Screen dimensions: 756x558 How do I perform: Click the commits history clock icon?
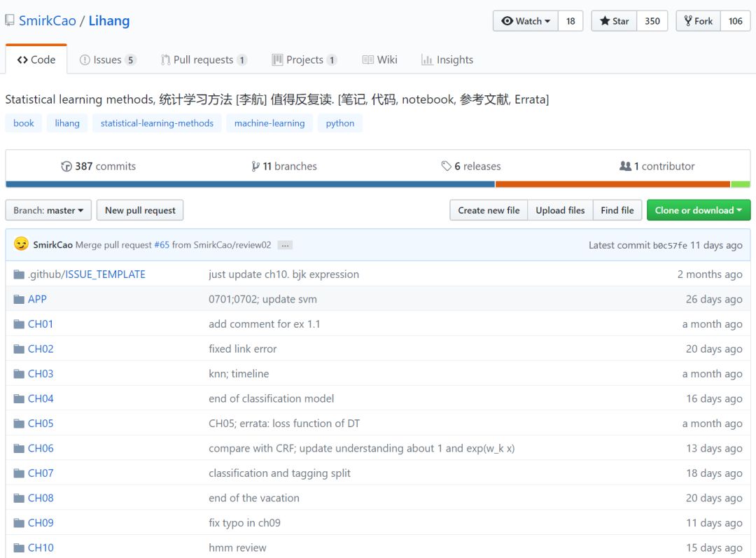[x=66, y=167]
